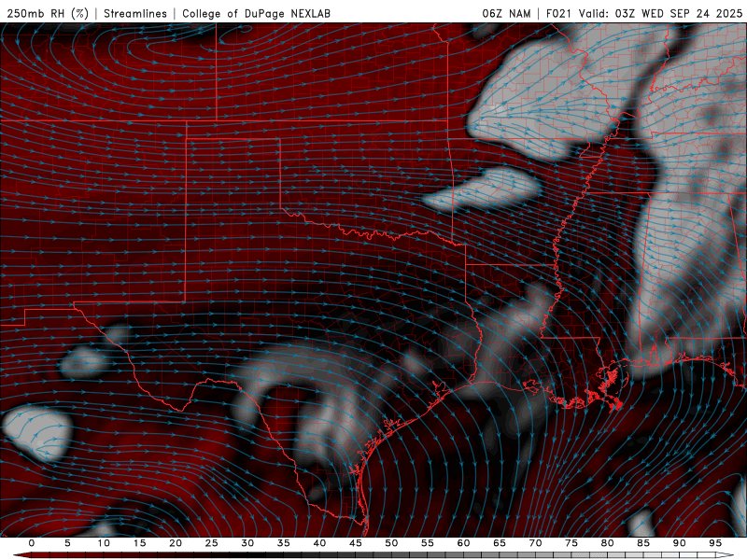Click the color scale value 50
The image size is (747, 560).
(391, 543)
